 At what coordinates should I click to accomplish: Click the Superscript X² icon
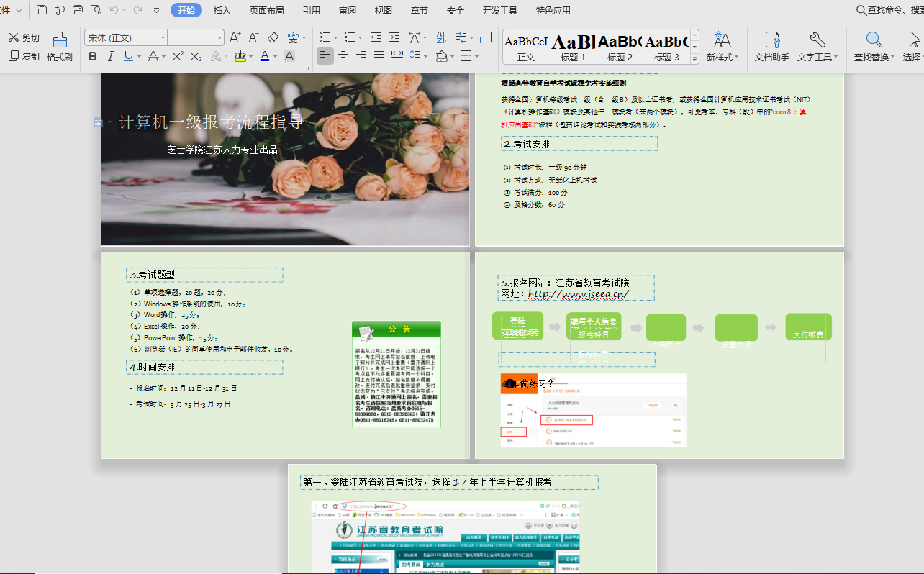[x=178, y=56]
